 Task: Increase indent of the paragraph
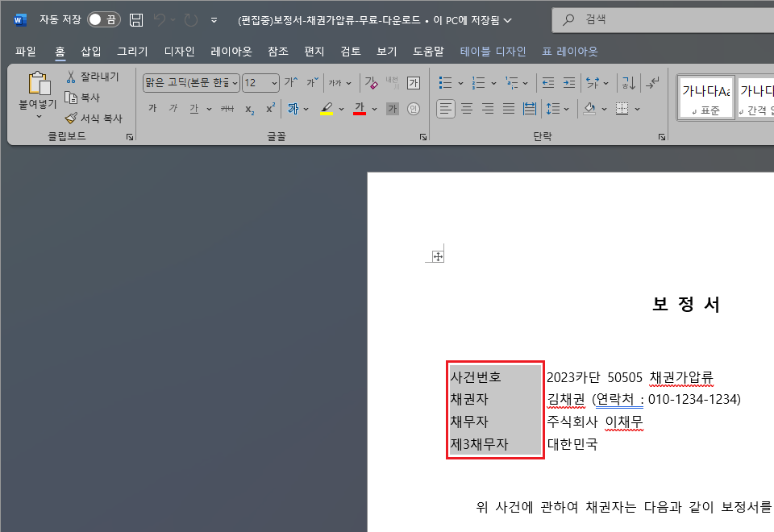pyautogui.click(x=569, y=83)
